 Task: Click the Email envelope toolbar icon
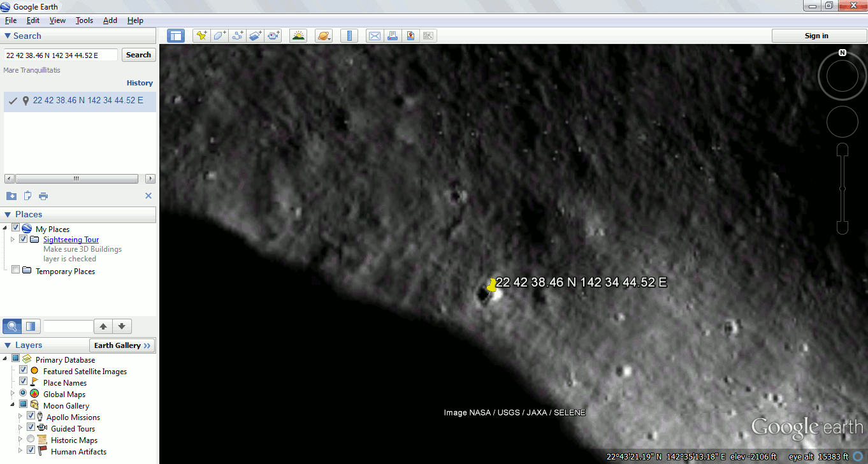click(x=375, y=36)
